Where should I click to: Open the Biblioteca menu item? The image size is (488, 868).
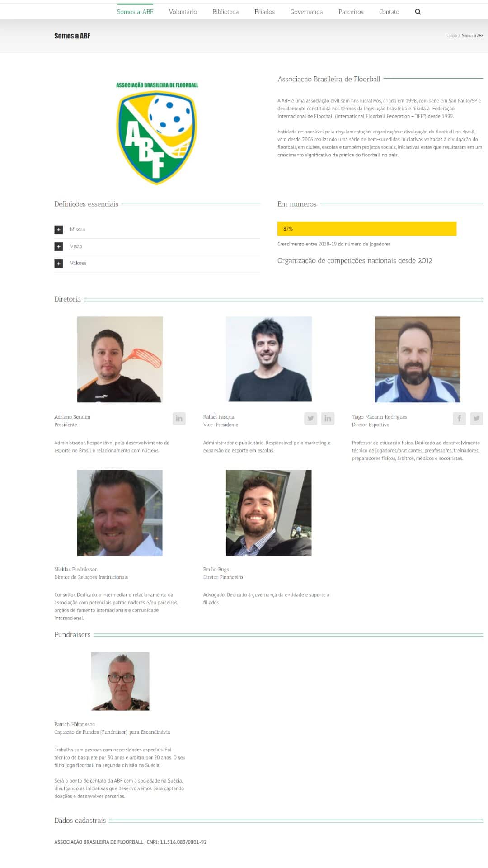[x=225, y=12]
